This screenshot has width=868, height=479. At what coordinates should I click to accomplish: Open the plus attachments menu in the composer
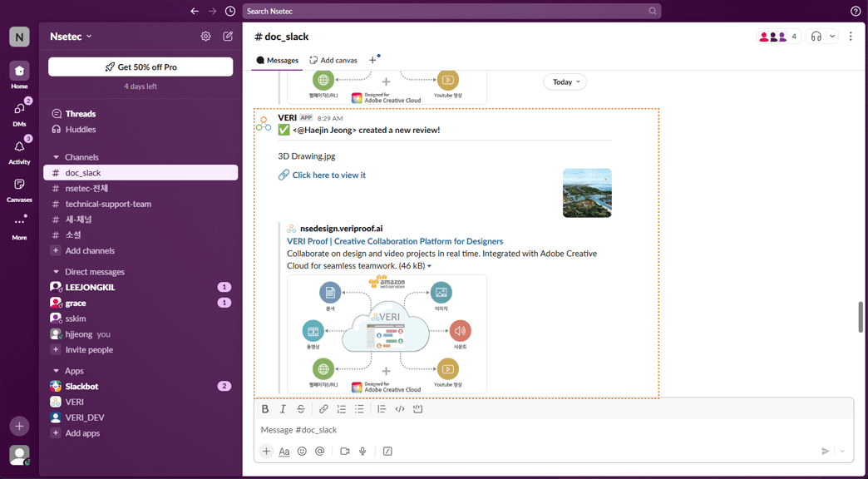265,451
